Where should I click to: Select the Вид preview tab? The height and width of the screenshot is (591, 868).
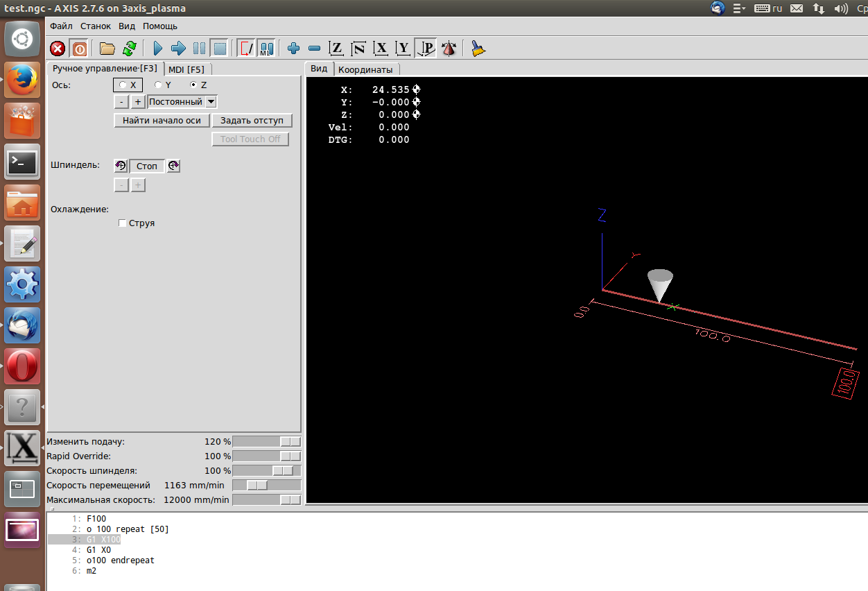pos(319,68)
